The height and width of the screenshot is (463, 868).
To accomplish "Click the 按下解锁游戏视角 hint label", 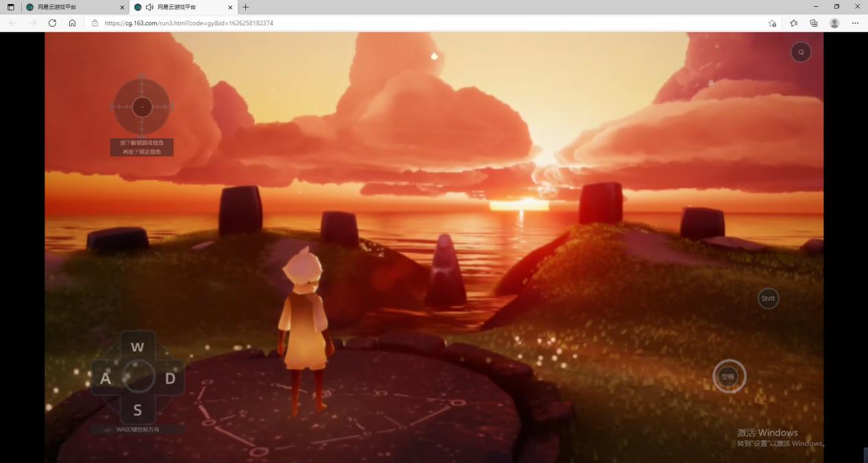I will pos(142,147).
